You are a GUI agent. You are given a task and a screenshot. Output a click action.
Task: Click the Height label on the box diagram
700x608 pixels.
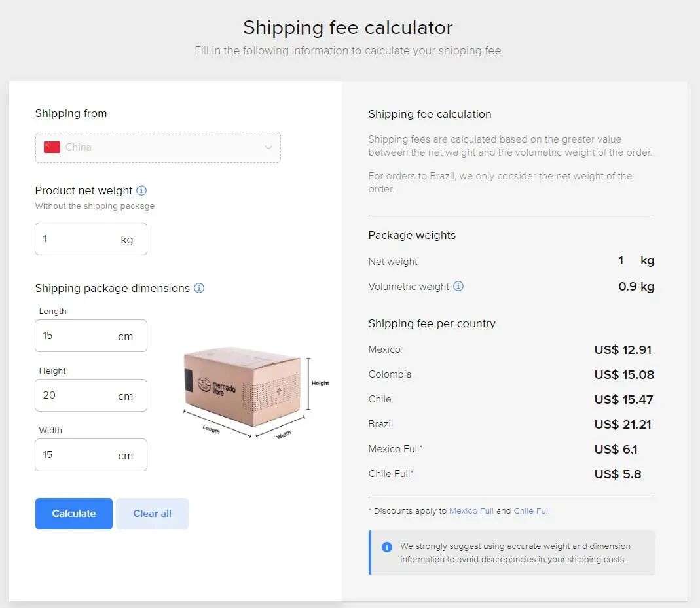point(320,384)
